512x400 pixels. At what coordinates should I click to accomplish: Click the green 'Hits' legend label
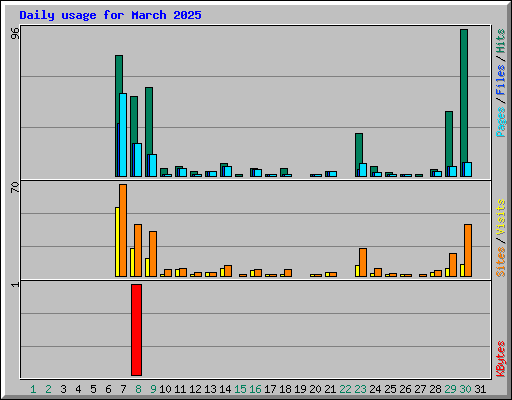pyautogui.click(x=501, y=41)
